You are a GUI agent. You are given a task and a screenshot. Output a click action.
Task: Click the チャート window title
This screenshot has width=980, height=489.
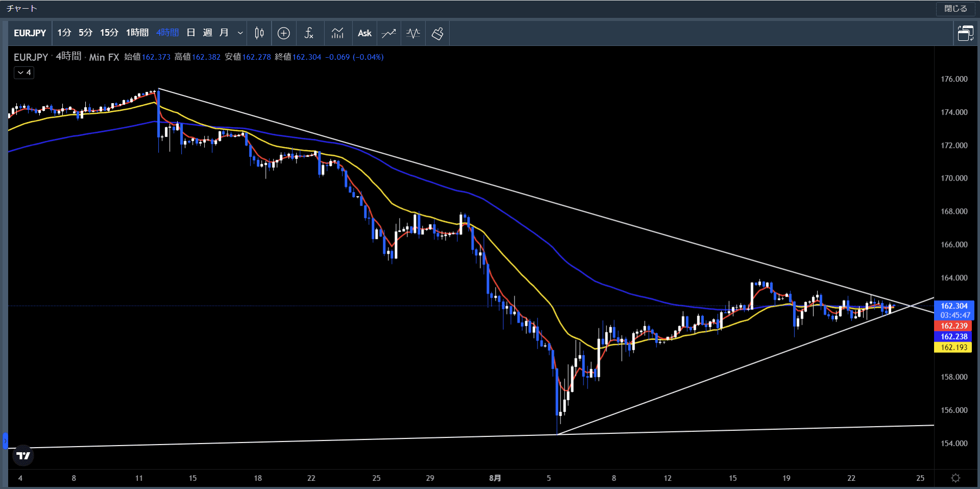click(x=21, y=9)
